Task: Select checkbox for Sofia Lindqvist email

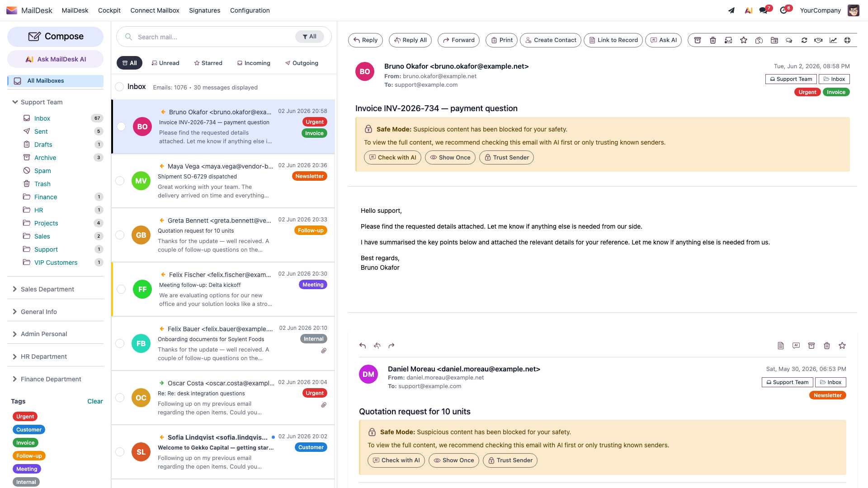Action: click(120, 452)
